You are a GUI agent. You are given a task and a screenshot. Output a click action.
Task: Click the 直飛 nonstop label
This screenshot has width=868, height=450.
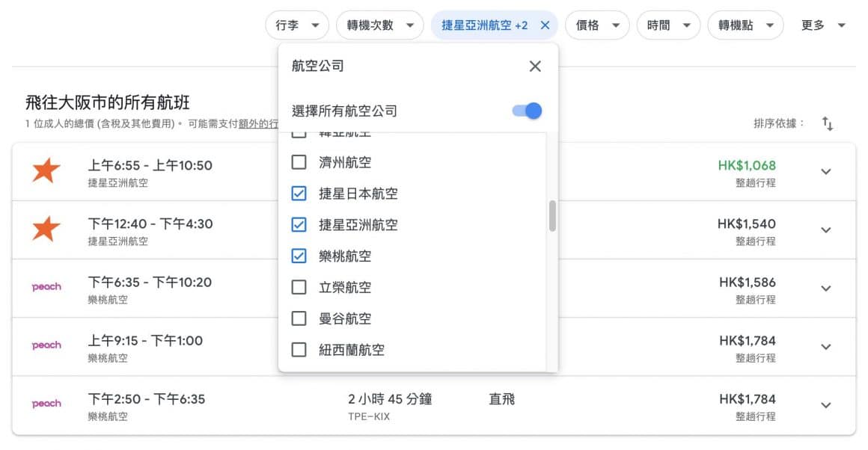point(502,399)
